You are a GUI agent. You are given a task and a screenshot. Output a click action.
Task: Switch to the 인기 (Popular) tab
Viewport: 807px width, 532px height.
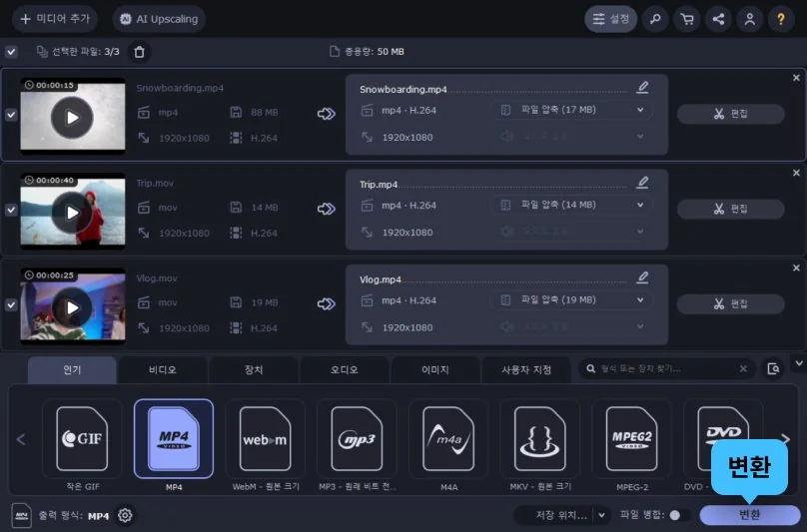tap(72, 370)
